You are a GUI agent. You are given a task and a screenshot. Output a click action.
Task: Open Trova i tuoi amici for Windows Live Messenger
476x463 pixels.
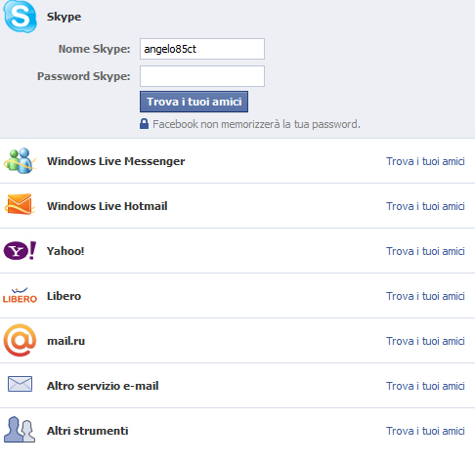[x=425, y=161]
